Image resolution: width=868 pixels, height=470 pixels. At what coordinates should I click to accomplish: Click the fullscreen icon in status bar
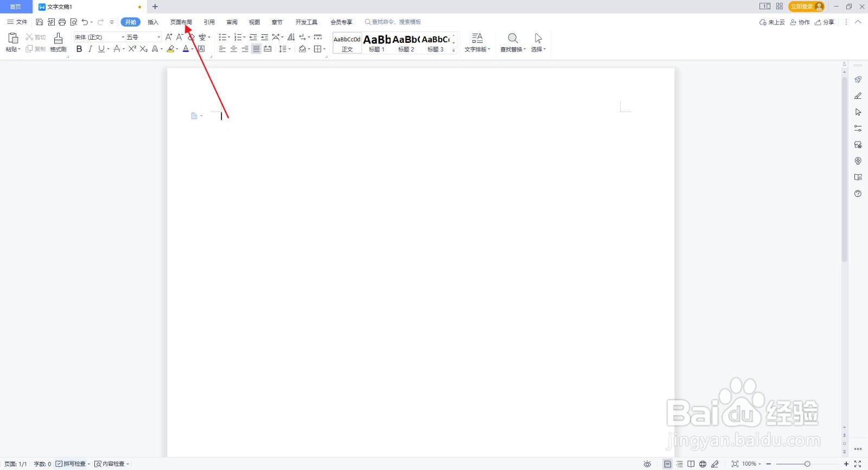[x=858, y=464]
